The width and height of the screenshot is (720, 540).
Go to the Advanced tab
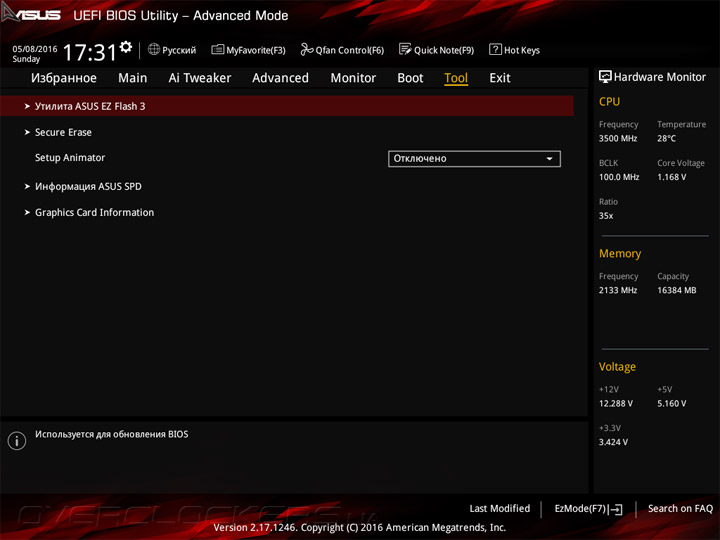click(281, 78)
